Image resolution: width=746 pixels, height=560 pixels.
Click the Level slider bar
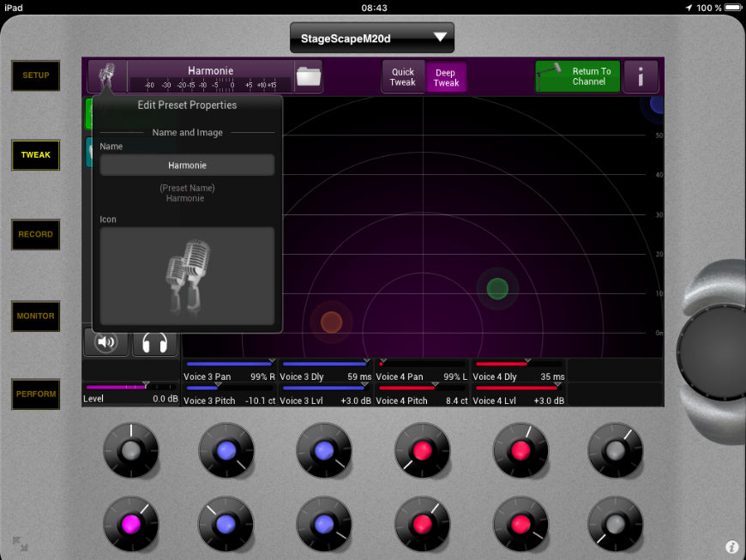pos(129,388)
